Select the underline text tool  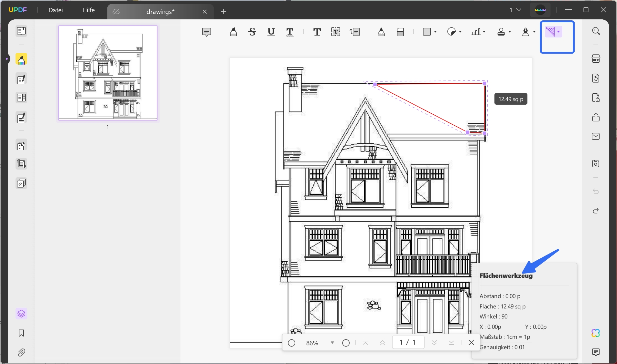(271, 32)
